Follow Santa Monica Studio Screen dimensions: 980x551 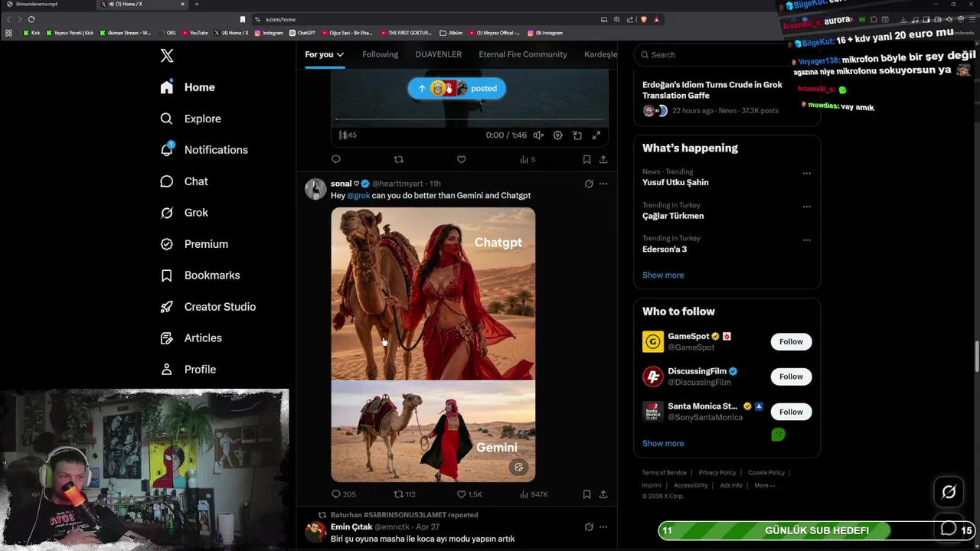(791, 412)
